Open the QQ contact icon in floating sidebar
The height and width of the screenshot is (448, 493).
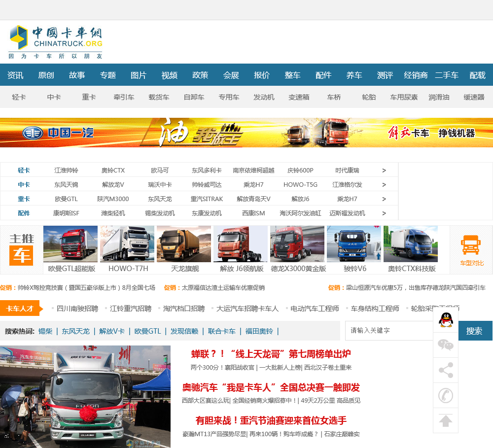(446, 320)
